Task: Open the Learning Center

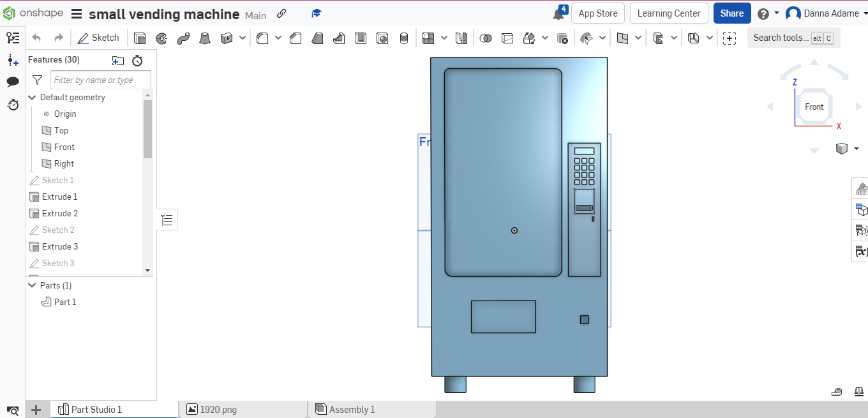Action: 669,13
